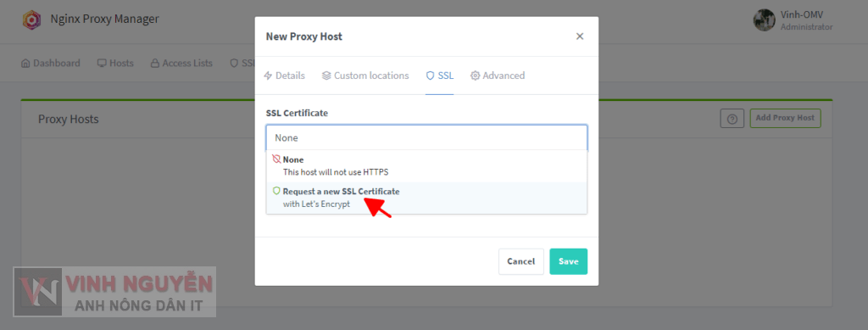The width and height of the screenshot is (868, 330).
Task: Click the SSL tab shield icon
Action: pos(430,76)
